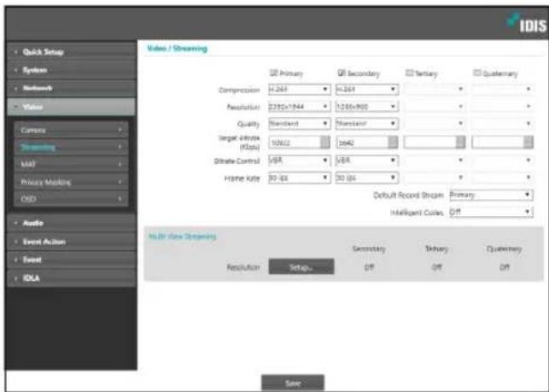Click Tertiary Target Bitrate stepper button

[x=461, y=143]
